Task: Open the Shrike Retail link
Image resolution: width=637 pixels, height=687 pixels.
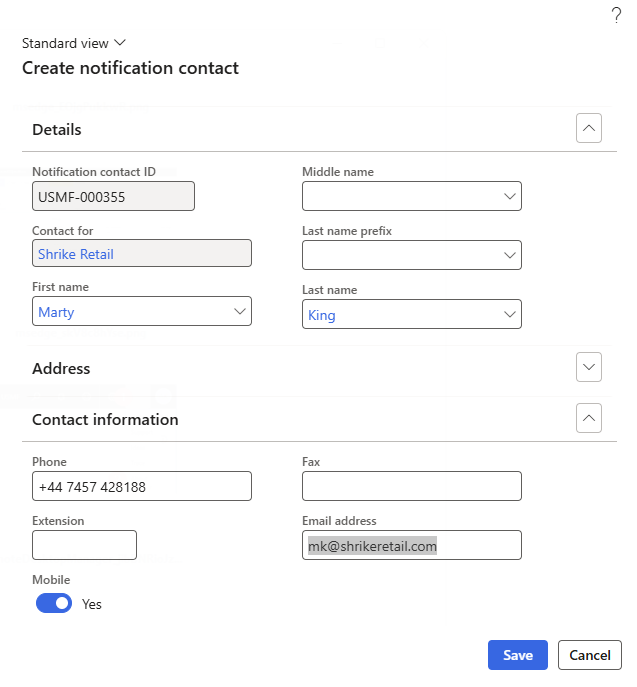Action: [x=76, y=254]
